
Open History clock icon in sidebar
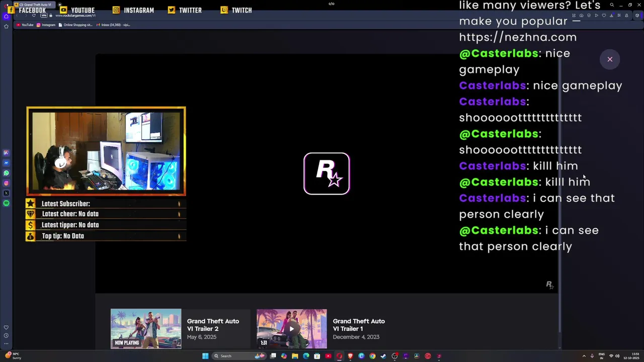[6, 335]
